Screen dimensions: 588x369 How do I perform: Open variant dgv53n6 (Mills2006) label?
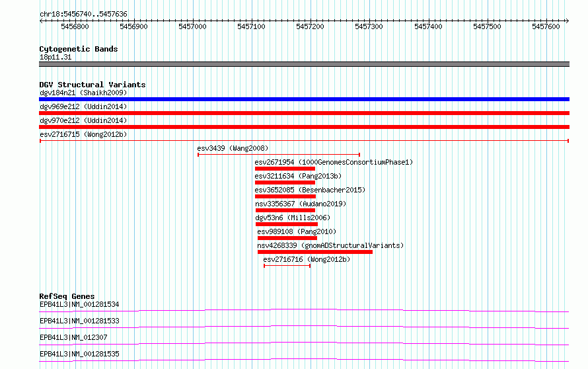[x=293, y=218]
